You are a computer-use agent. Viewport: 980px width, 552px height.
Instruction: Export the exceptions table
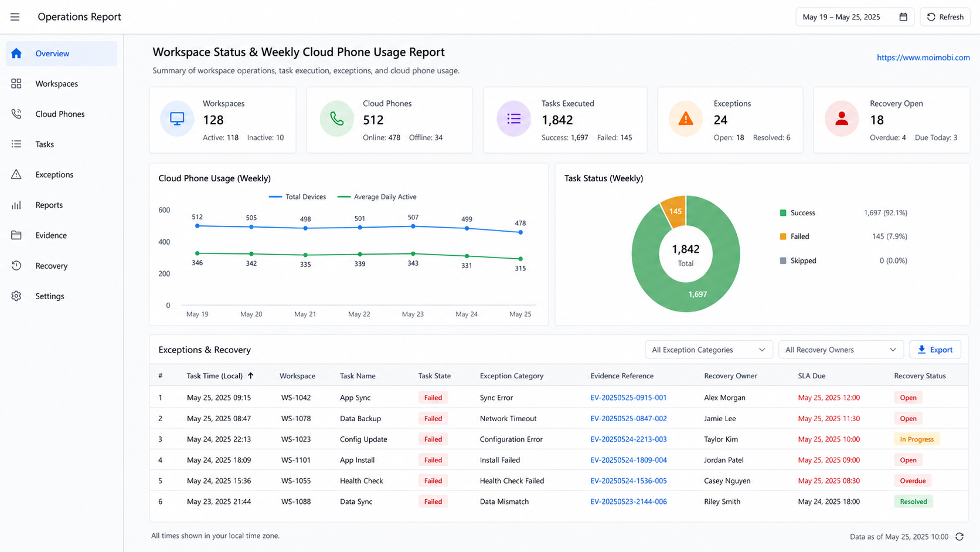pyautogui.click(x=935, y=350)
